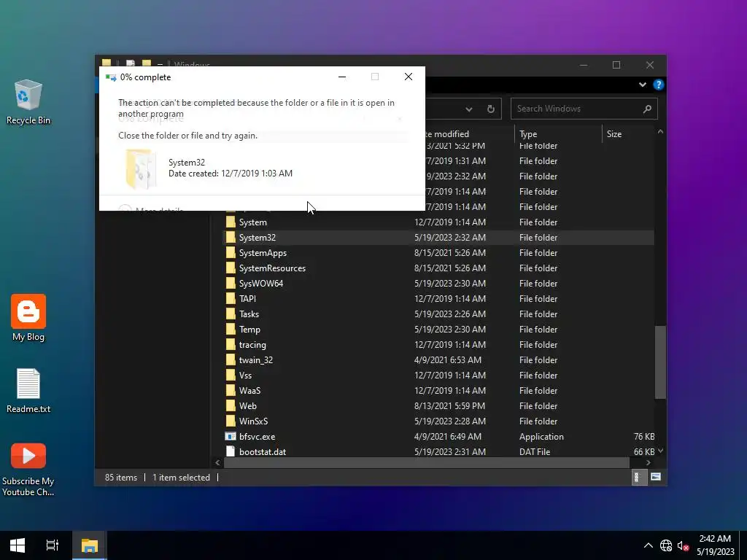Click the Explorer help question mark icon
747x560 pixels.
click(x=659, y=85)
